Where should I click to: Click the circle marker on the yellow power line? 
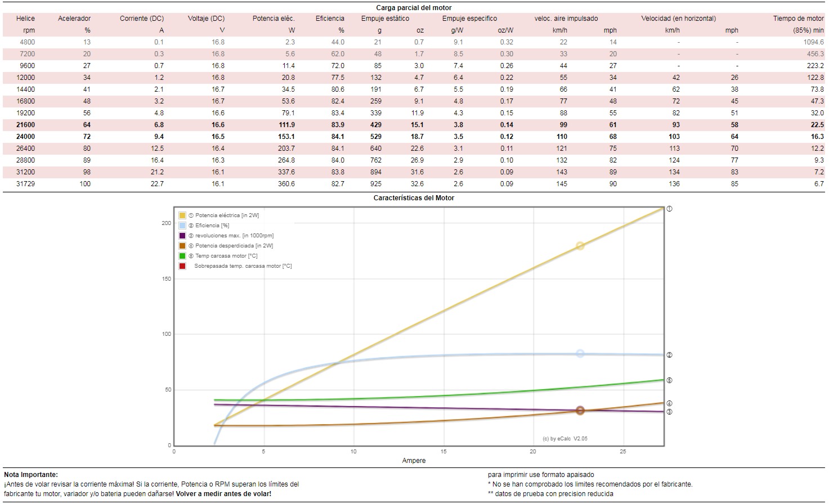[x=580, y=246]
